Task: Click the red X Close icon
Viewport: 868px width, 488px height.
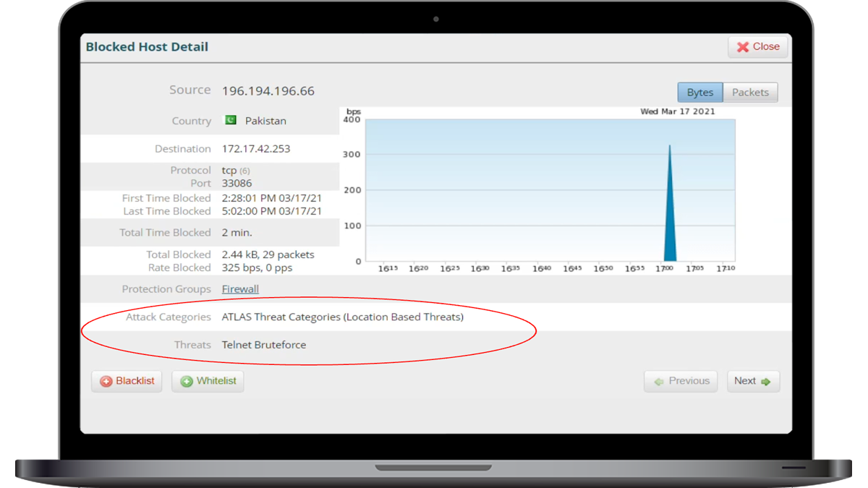Action: (742, 47)
